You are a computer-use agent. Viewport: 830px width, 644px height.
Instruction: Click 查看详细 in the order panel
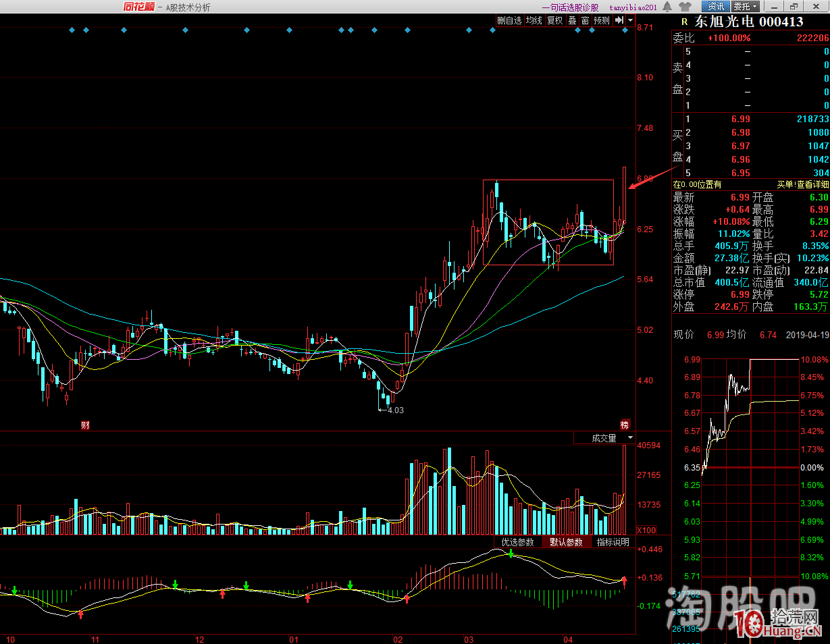[x=812, y=184]
